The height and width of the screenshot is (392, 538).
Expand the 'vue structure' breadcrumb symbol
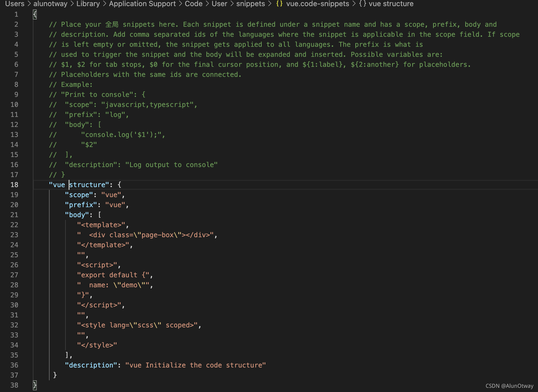[391, 4]
